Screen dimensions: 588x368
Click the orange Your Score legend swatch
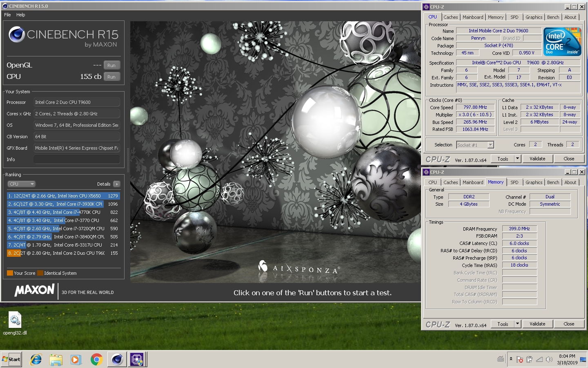(10, 273)
